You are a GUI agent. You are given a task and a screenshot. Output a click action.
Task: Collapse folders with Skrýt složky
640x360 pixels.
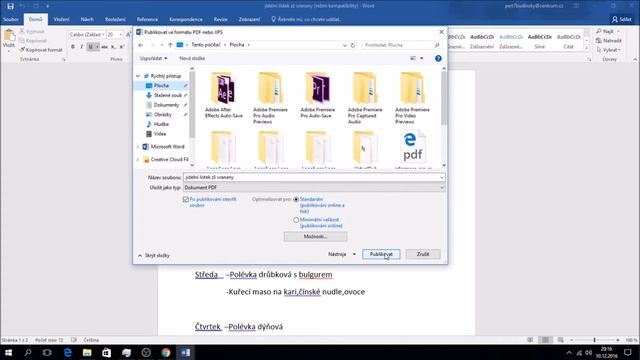point(154,256)
